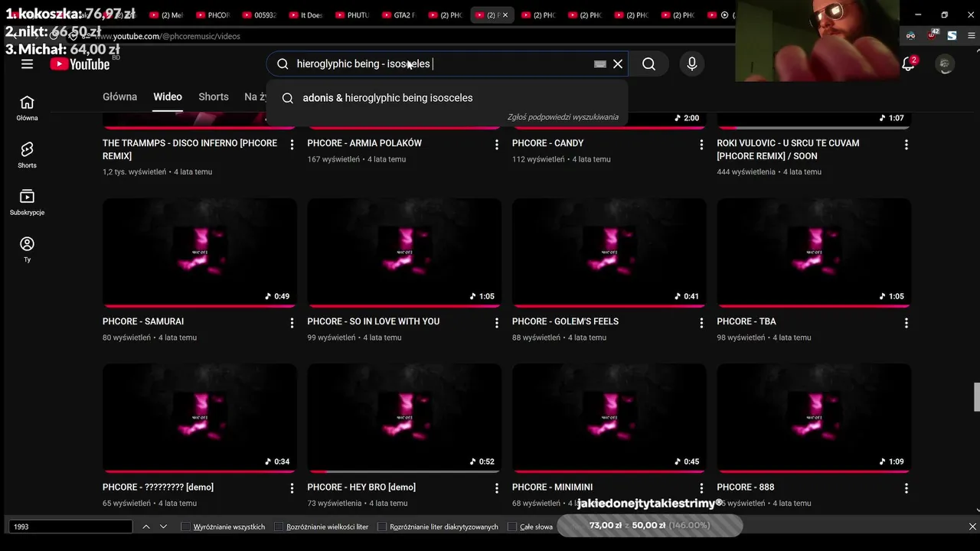
Task: Open the on-screen keyboard in search box
Action: [600, 64]
